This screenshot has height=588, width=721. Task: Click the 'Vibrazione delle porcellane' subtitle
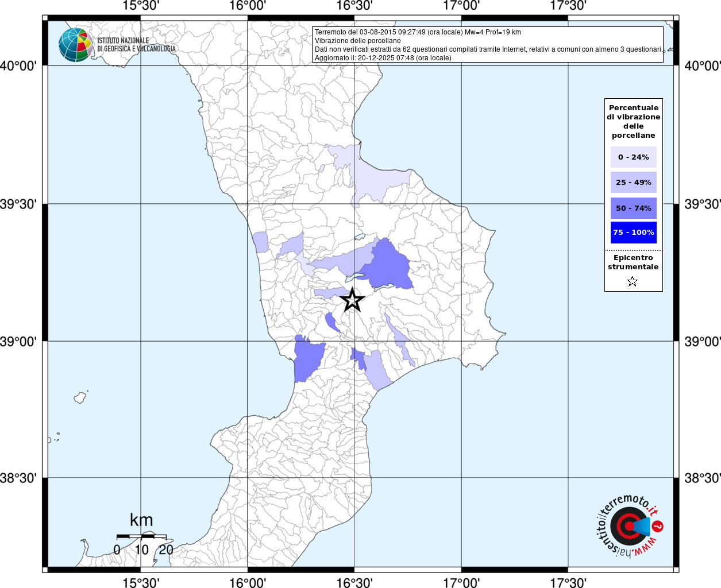358,41
